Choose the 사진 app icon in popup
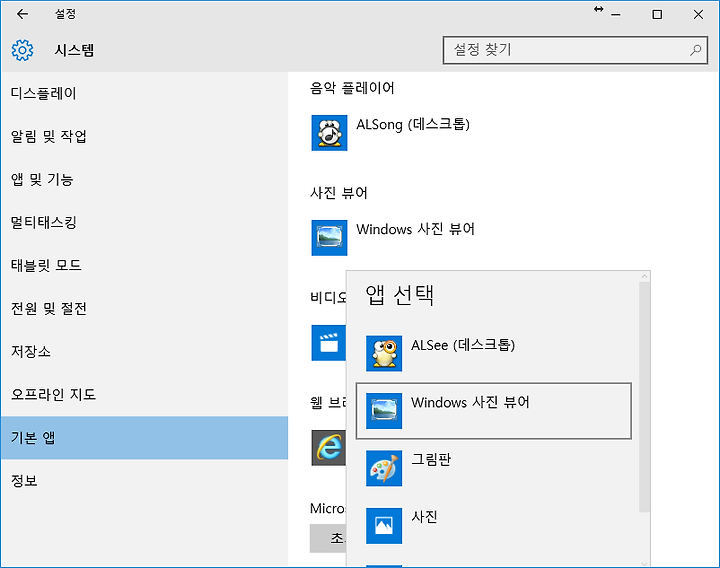The image size is (720, 568). pyautogui.click(x=384, y=525)
